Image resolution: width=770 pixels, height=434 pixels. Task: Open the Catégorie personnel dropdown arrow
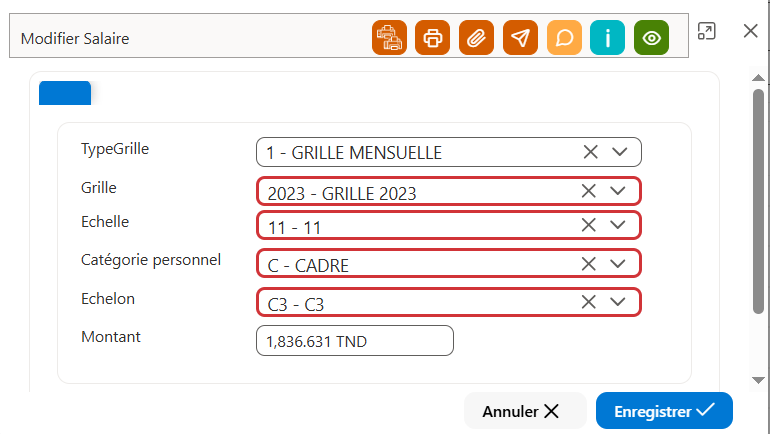(618, 264)
